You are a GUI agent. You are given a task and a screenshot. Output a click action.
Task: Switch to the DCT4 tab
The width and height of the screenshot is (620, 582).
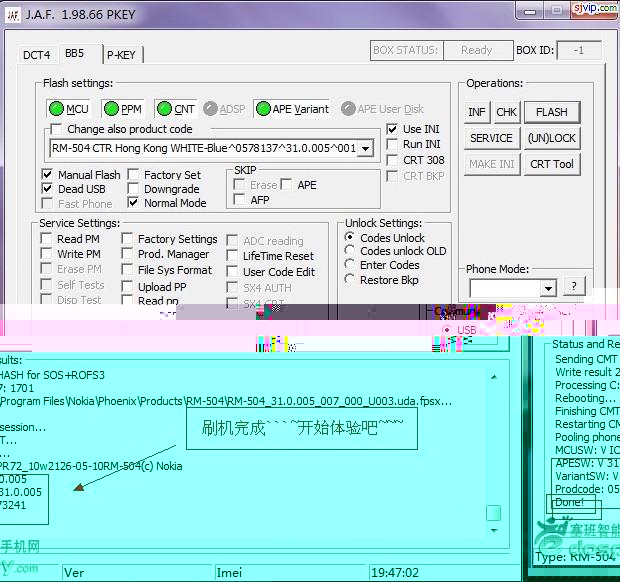click(37, 55)
